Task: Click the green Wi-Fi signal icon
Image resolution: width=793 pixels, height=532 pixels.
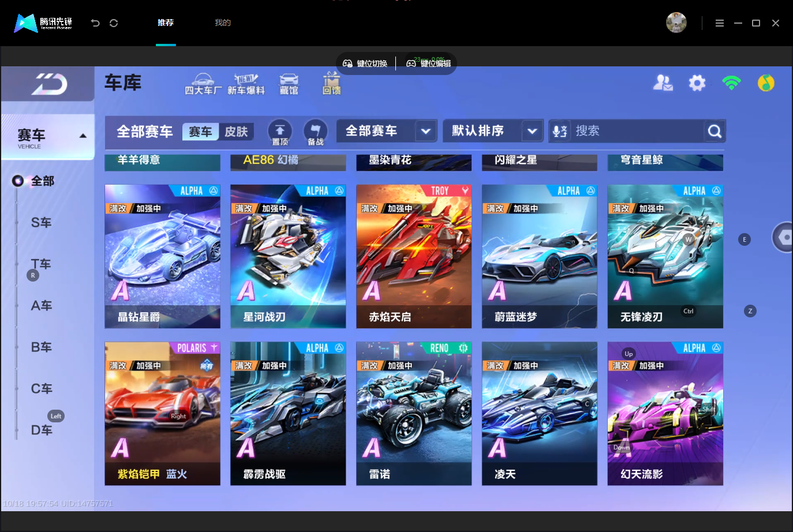Action: [x=731, y=83]
